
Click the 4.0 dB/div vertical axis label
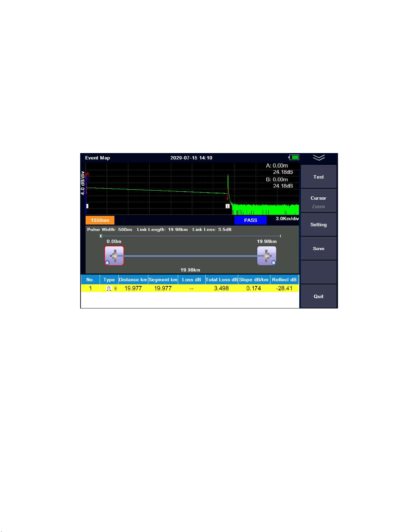coord(83,183)
